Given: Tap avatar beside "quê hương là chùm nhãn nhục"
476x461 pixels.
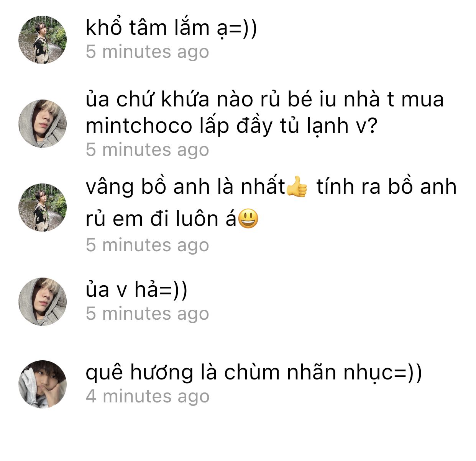Looking at the screenshot, I should pos(43,384).
